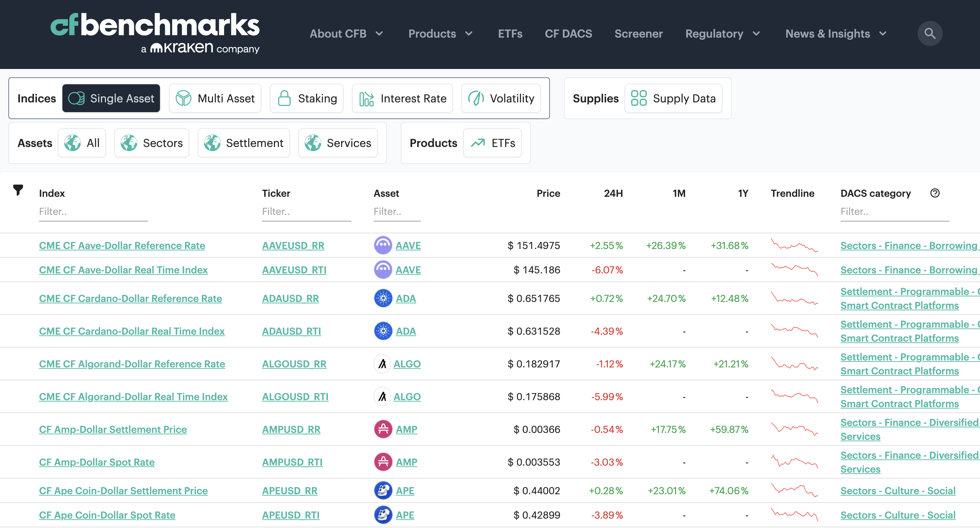Click the Cardano ADA coin icon

click(x=383, y=298)
